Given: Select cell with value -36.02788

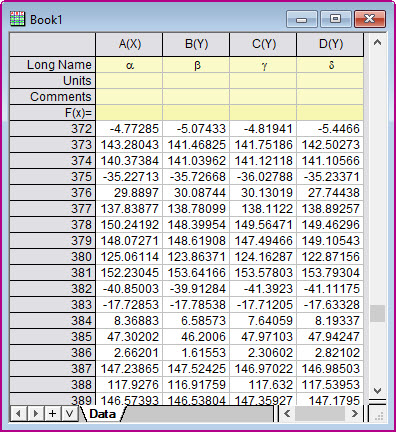Looking at the screenshot, I should [263, 177].
